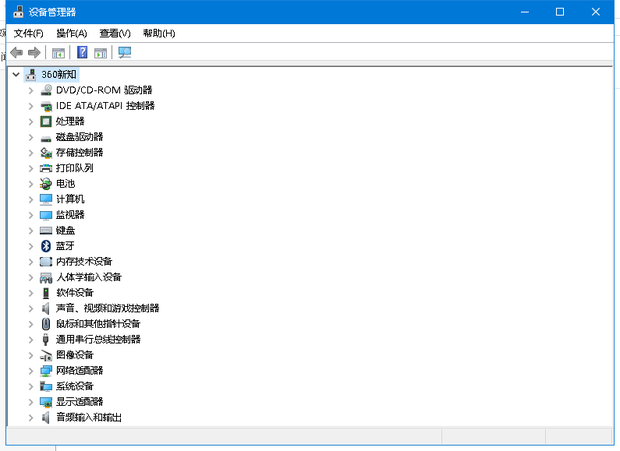The image size is (620, 451).
Task: Open the 操作(A) menu
Action: pyautogui.click(x=72, y=34)
